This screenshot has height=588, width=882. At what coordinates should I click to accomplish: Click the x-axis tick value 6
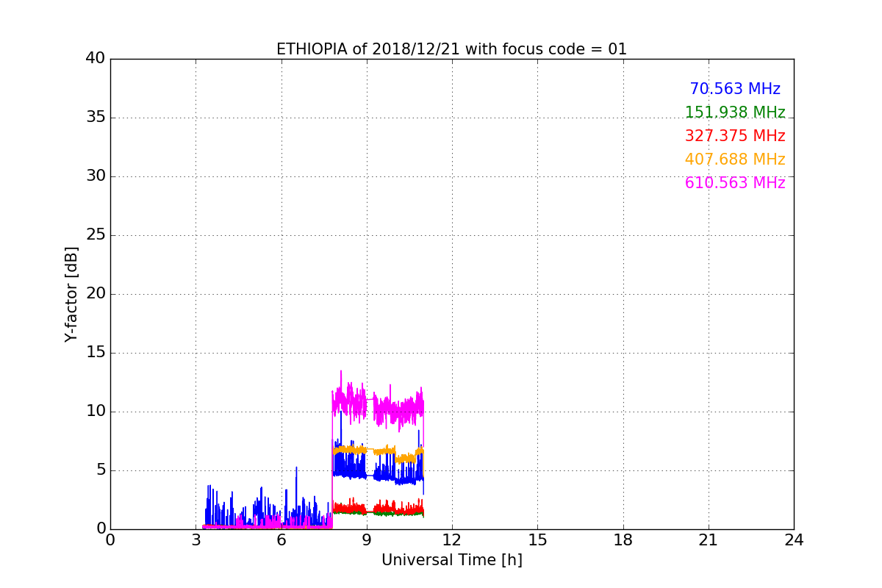click(x=281, y=540)
